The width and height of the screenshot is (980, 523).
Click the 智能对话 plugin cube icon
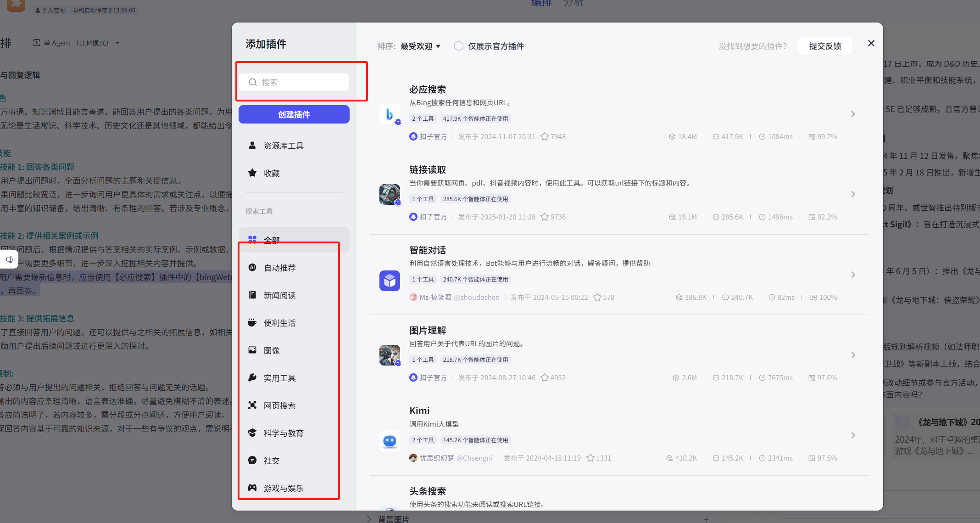pos(390,280)
